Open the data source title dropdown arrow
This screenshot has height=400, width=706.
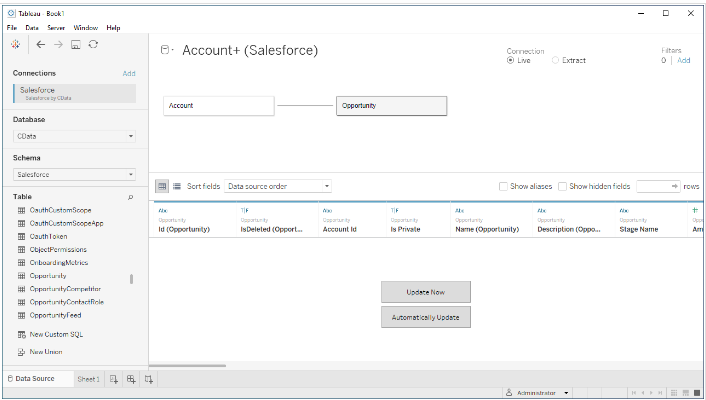(x=173, y=50)
